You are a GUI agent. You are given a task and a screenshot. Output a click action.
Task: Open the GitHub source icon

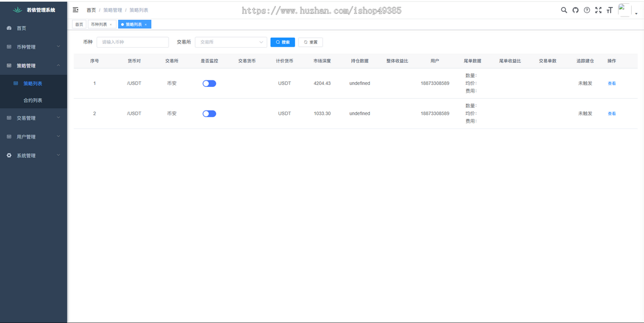coord(575,10)
